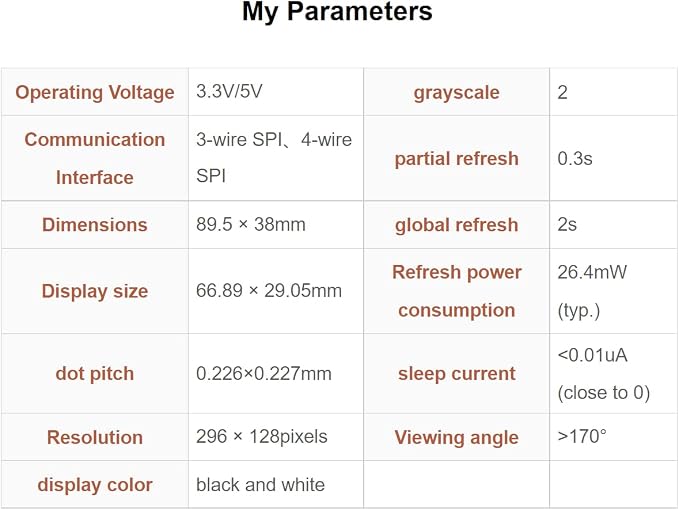The image size is (679, 510).
Task: Click the My Parameters heading
Action: pyautogui.click(x=337, y=11)
